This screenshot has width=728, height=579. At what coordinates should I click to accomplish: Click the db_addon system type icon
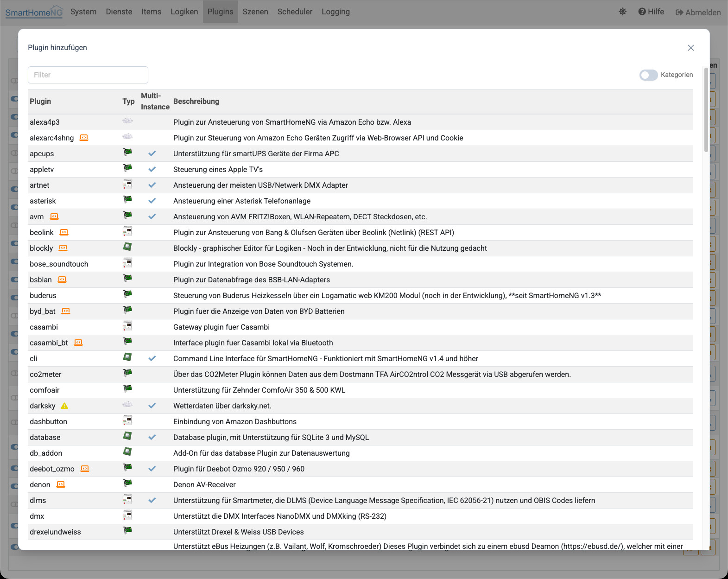pyautogui.click(x=127, y=452)
